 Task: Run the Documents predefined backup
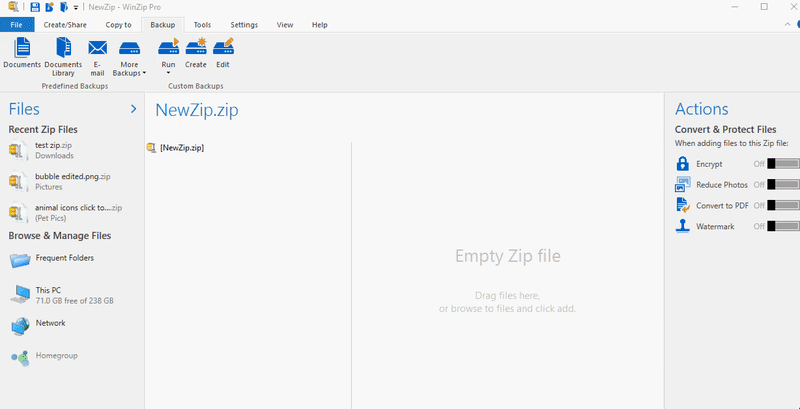(22, 53)
